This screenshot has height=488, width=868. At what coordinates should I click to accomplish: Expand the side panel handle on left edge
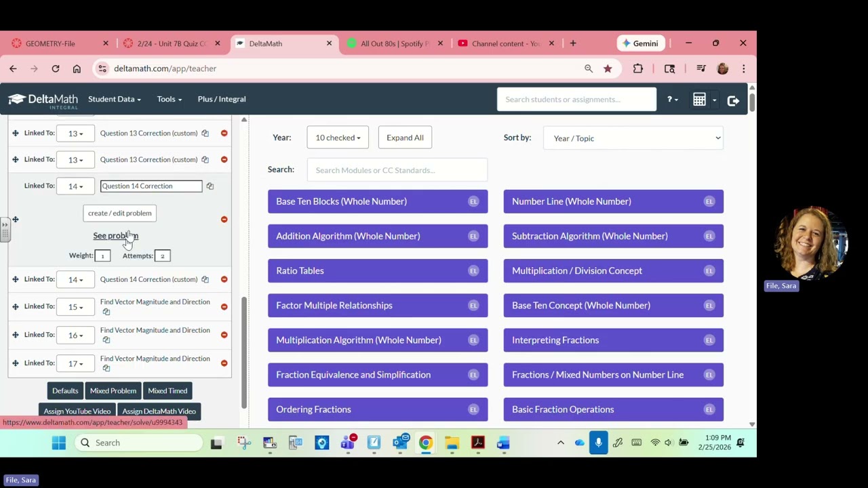click(x=5, y=229)
